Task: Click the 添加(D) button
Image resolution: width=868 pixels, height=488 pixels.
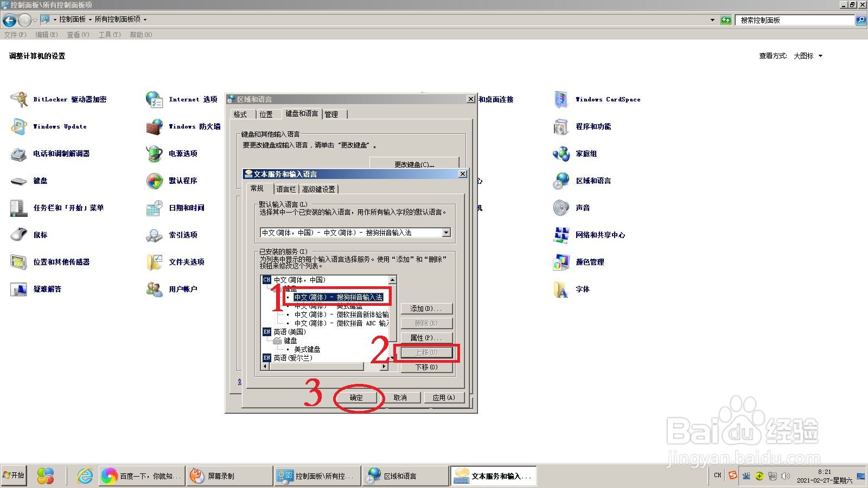Action: [x=426, y=308]
